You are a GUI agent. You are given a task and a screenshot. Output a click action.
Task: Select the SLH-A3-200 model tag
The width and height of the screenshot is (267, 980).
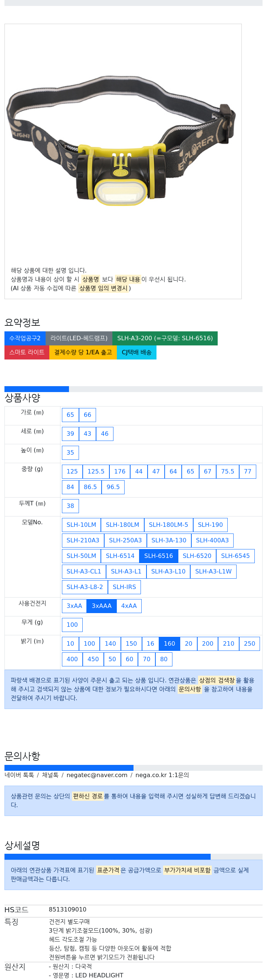coord(165,338)
